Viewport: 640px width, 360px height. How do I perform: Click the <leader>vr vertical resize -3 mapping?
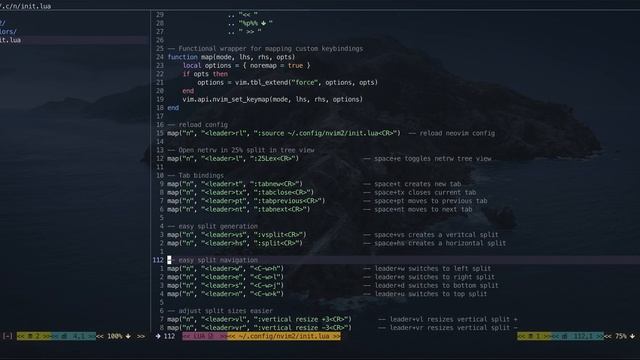point(260,328)
